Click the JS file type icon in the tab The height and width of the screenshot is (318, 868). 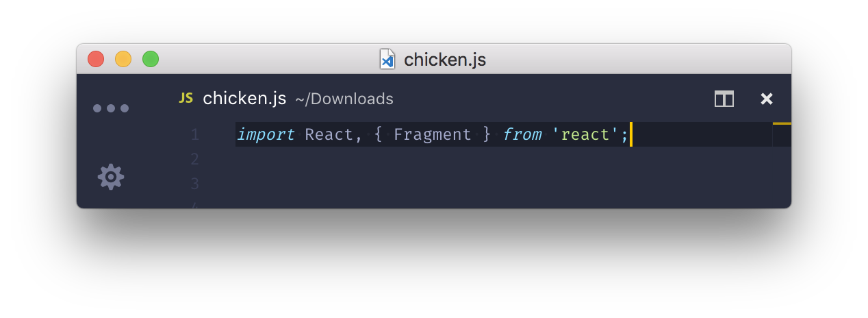click(x=186, y=98)
